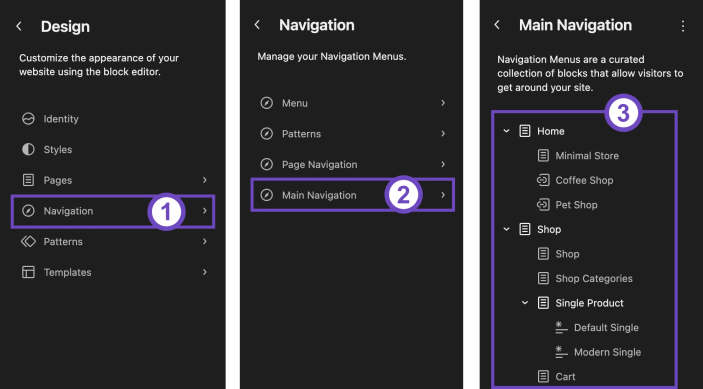The height and width of the screenshot is (389, 703).
Task: Click the link icon next to Coffee Shop
Action: coord(543,180)
